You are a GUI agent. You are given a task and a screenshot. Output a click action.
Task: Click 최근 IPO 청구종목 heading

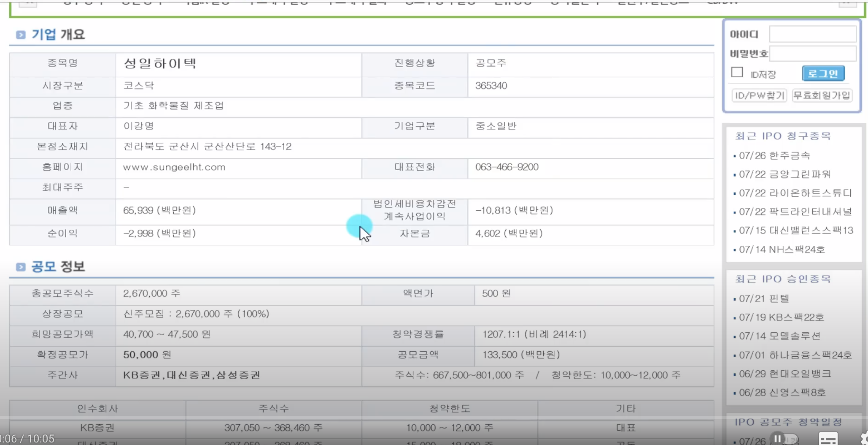pos(783,136)
